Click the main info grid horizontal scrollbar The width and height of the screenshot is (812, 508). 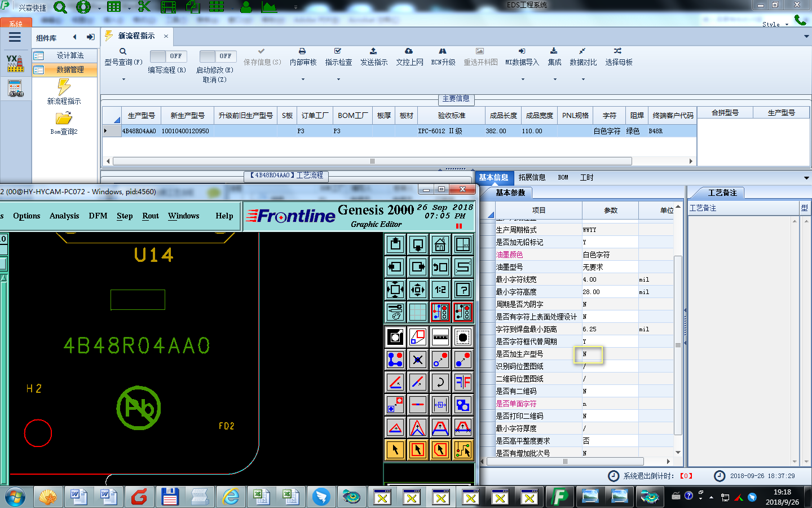point(372,161)
